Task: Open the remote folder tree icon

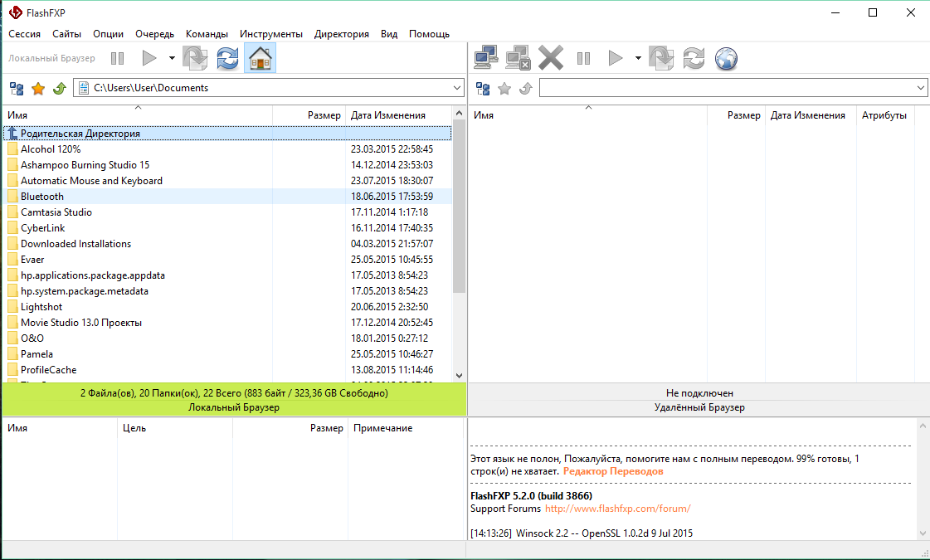Action: coord(484,89)
